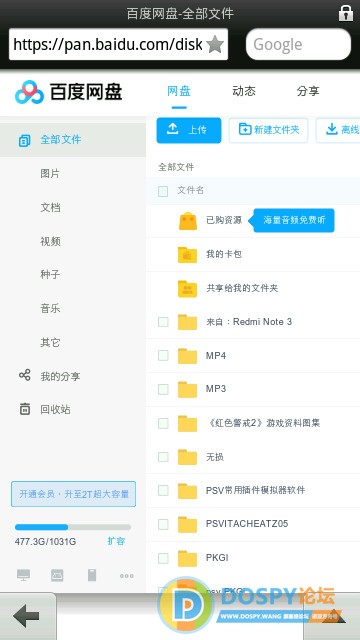The width and height of the screenshot is (360, 640).
Task: Switch to the 网盘 tab
Action: tap(179, 91)
